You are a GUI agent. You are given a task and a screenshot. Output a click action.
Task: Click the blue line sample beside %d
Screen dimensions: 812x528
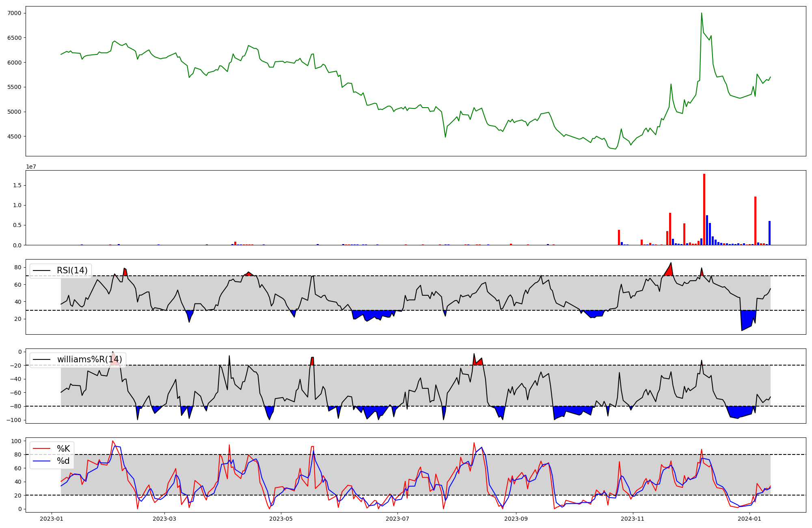[42, 461]
